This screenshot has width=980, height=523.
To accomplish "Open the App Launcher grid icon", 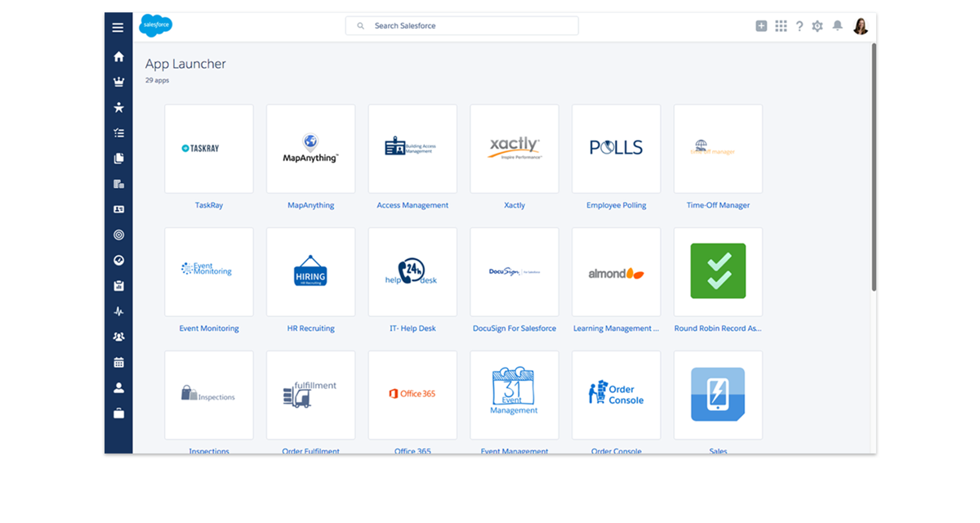I will click(781, 26).
